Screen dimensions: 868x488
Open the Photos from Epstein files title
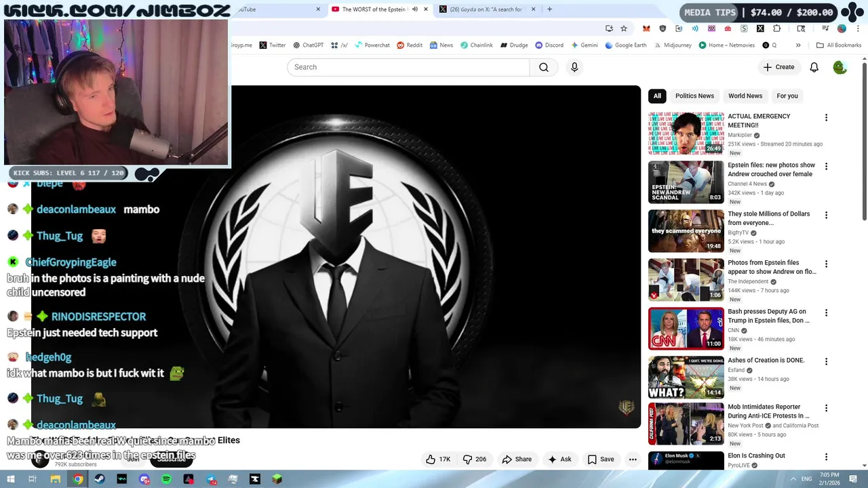pos(772,267)
